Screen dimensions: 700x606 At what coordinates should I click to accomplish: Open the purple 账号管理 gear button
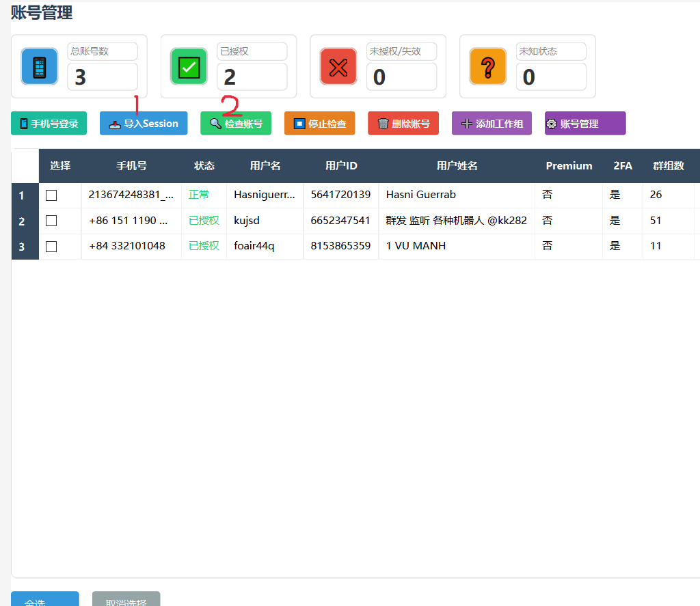click(x=585, y=124)
